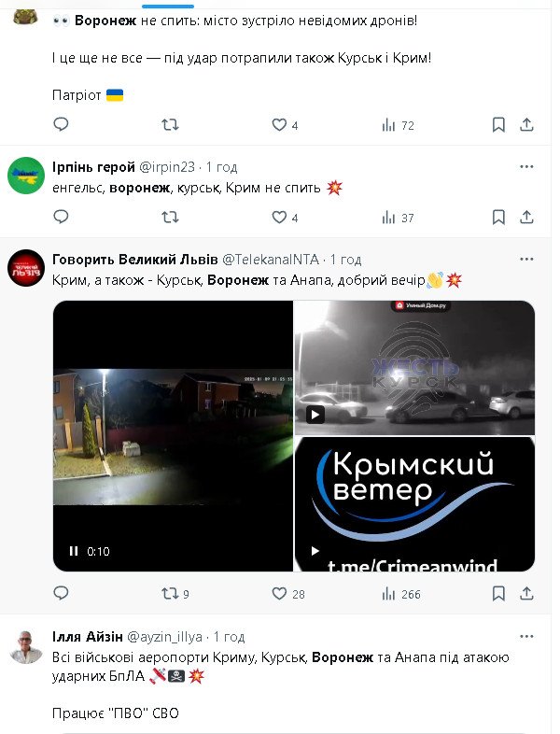Share the Ірпінь герой post
Image resolution: width=560 pixels, height=734 pixels.
pyautogui.click(x=526, y=218)
